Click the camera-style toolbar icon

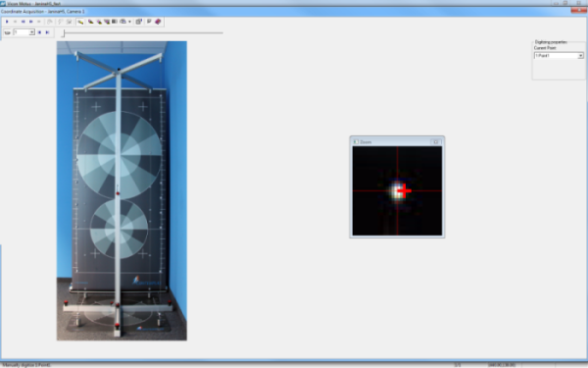coord(123,22)
